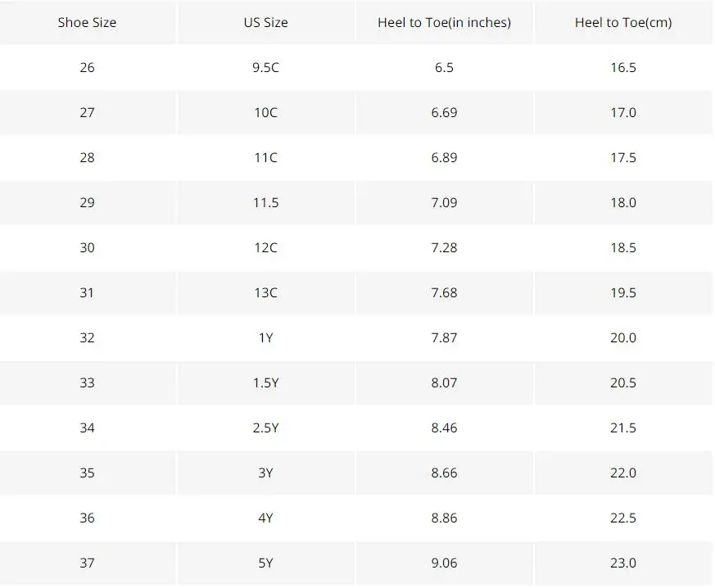Select the 12C US size cell
The image size is (715, 588).
tap(266, 247)
